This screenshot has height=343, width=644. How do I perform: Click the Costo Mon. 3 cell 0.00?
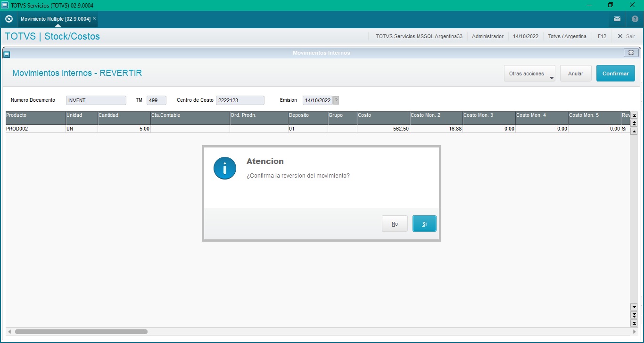(489, 129)
